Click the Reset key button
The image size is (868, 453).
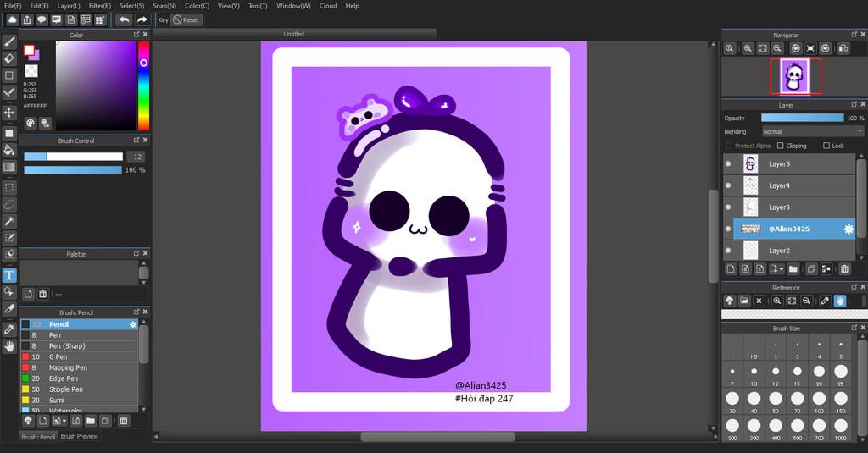[186, 19]
